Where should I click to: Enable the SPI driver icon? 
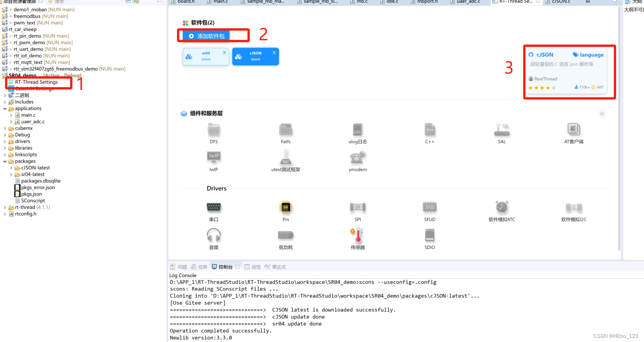pos(358,207)
